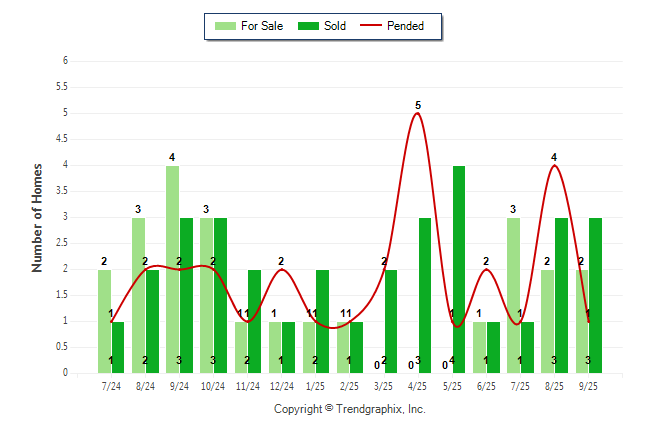
Task: Select the 9/24 For Sale bar
Action: click(x=172, y=270)
